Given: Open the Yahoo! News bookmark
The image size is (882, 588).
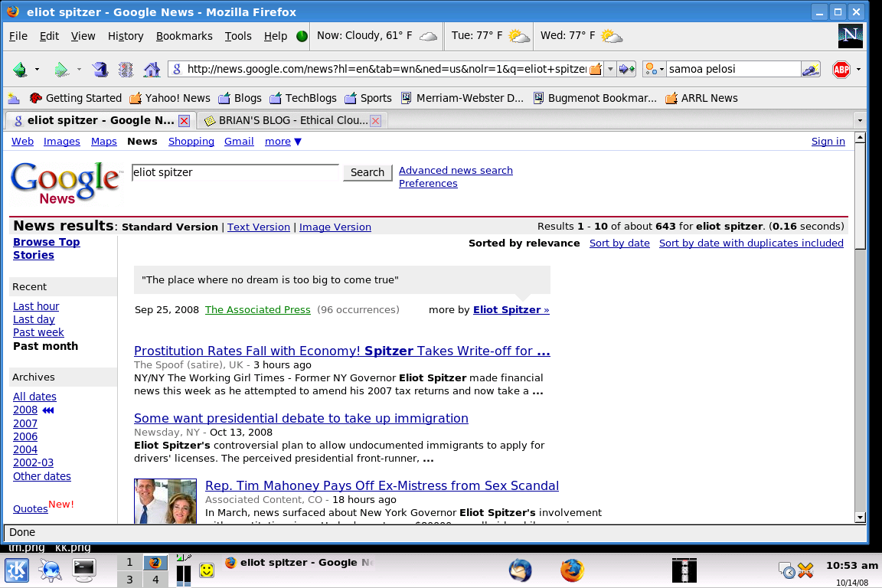Looking at the screenshot, I should click(170, 99).
